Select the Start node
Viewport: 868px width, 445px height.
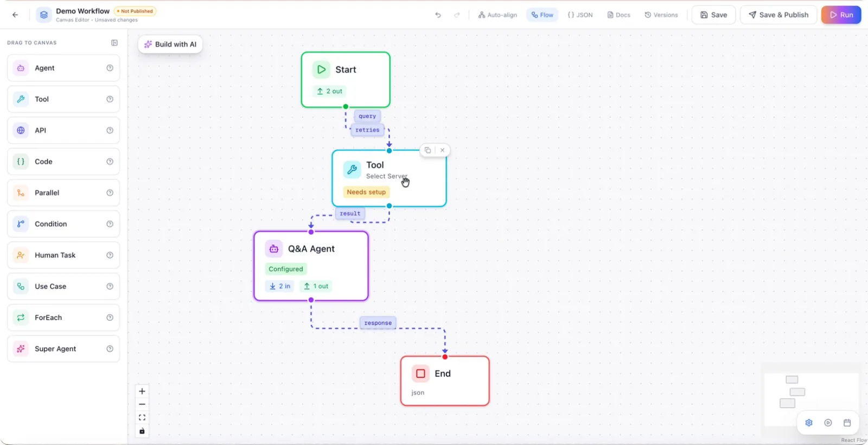(x=346, y=80)
